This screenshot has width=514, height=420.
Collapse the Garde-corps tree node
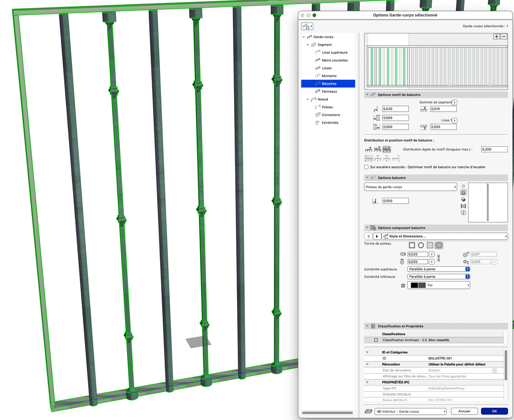[304, 37]
